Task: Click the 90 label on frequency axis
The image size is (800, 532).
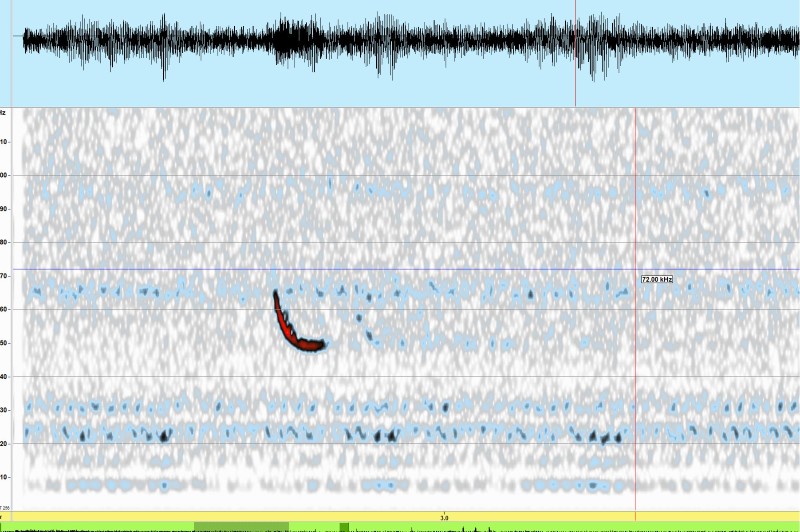Action: tap(4, 209)
